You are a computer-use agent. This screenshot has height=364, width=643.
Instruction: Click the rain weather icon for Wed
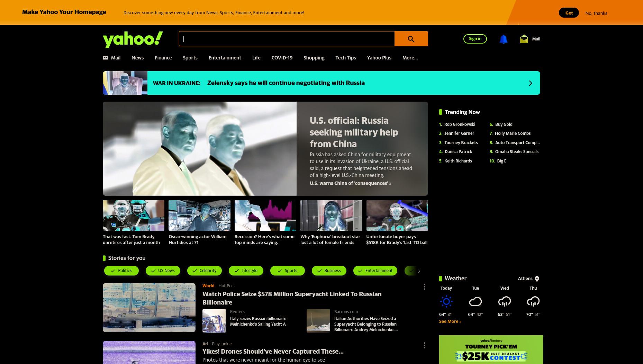[x=505, y=301]
